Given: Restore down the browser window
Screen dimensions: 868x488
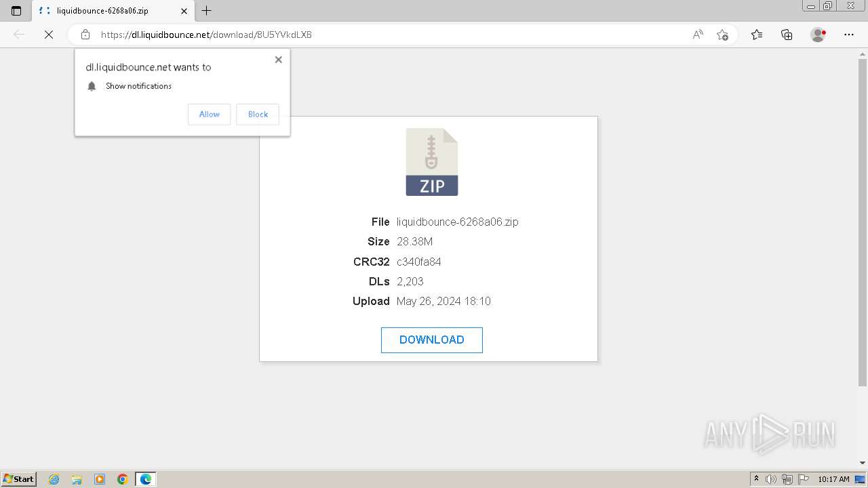Looking at the screenshot, I should point(828,6).
